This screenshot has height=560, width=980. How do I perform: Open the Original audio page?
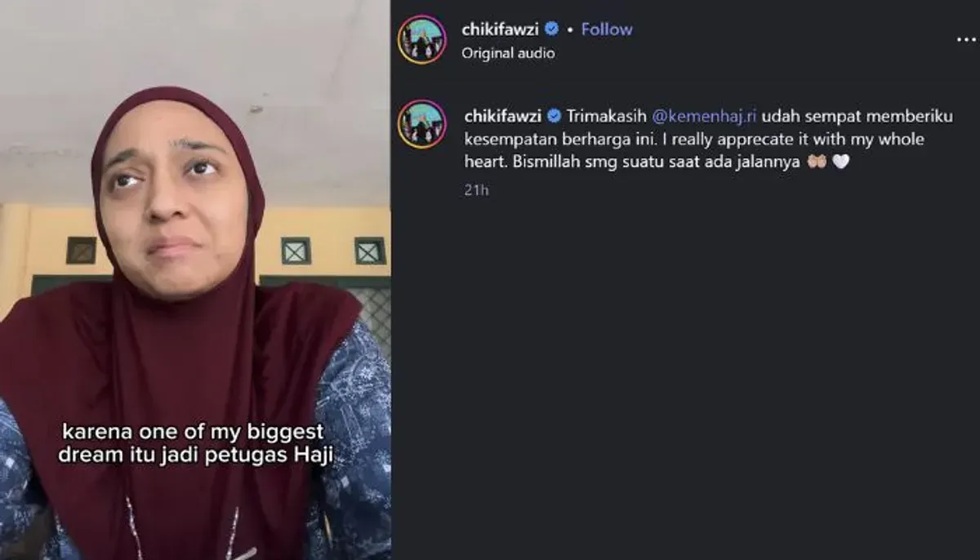tap(508, 53)
